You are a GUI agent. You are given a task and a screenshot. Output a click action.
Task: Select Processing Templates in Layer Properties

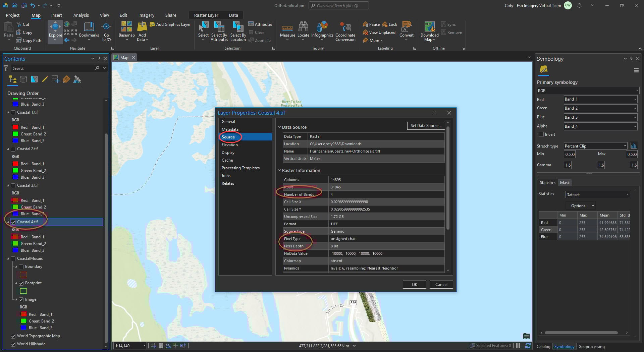[x=240, y=168]
